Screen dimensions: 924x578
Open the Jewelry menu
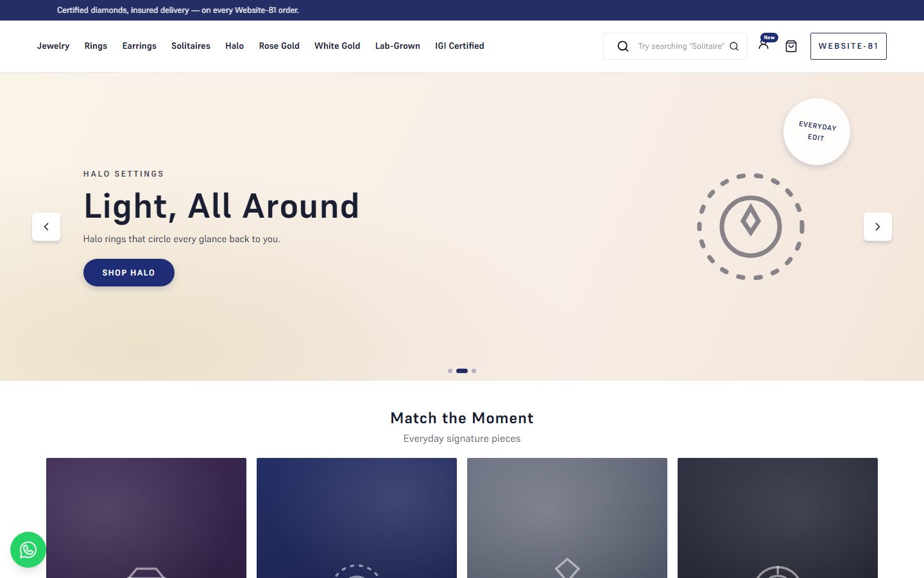(53, 46)
